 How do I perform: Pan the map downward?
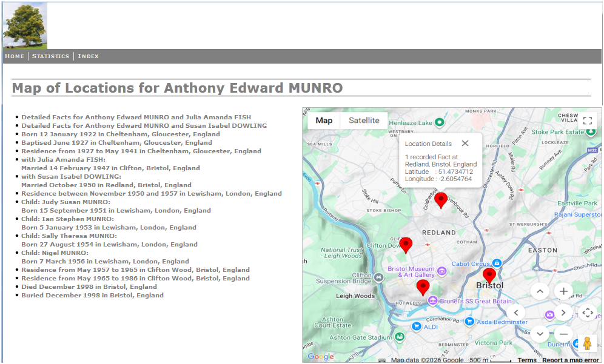539,334
